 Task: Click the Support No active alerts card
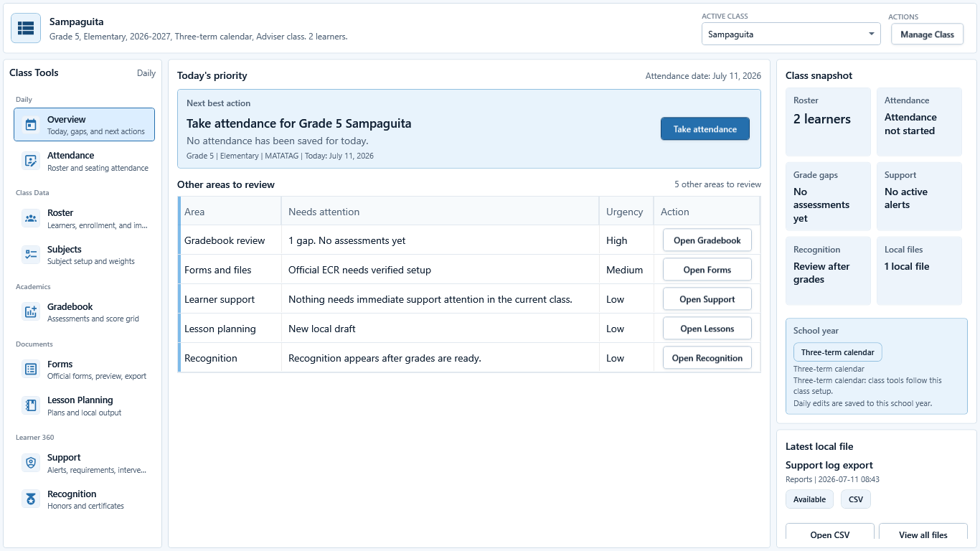click(919, 196)
